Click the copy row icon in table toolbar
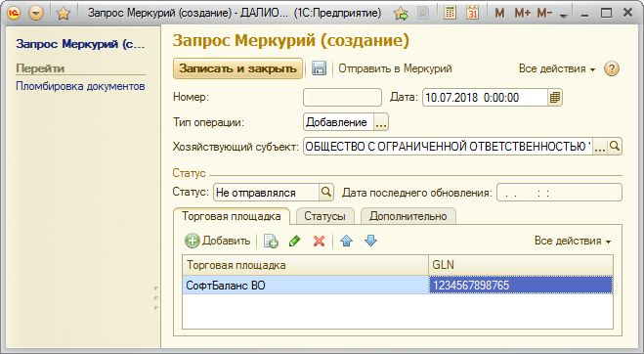This screenshot has width=644, height=354. [x=271, y=241]
